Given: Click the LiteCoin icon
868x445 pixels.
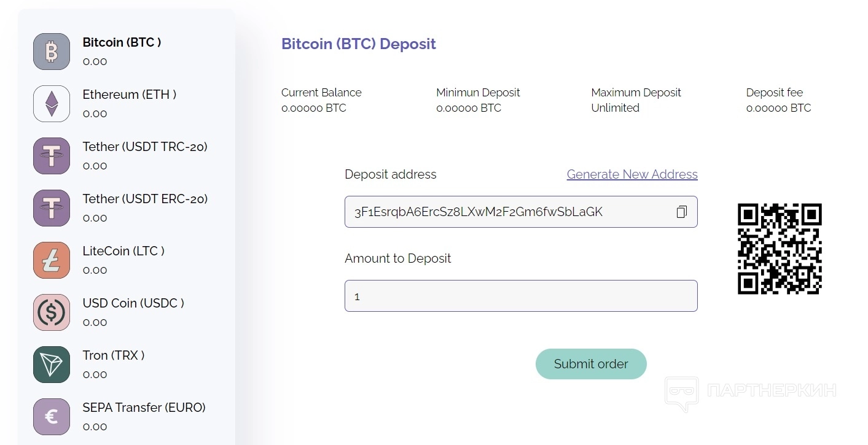Looking at the screenshot, I should click(x=52, y=260).
